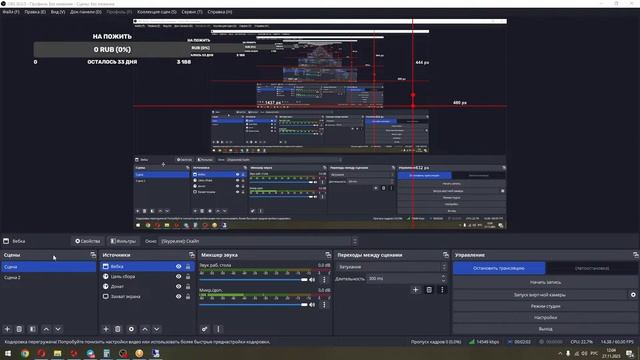This screenshot has width=640, height=360.
Task: Open source properties gear in Sources panel
Action: 131,329
